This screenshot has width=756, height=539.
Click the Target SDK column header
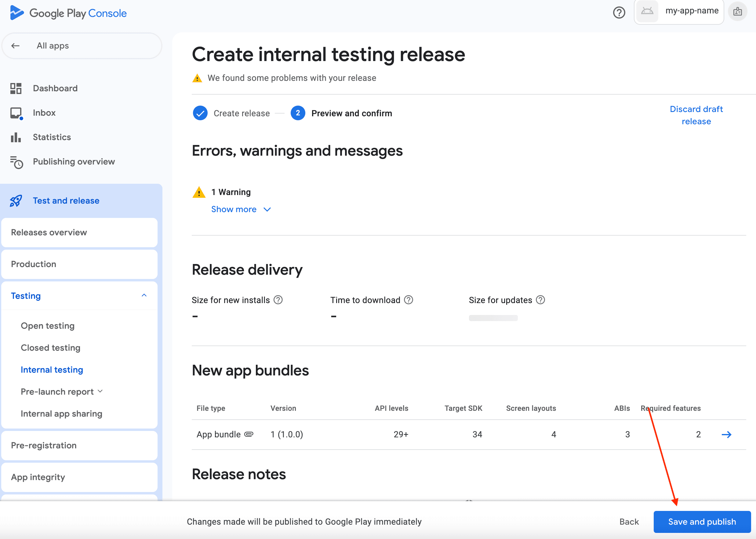coord(463,408)
